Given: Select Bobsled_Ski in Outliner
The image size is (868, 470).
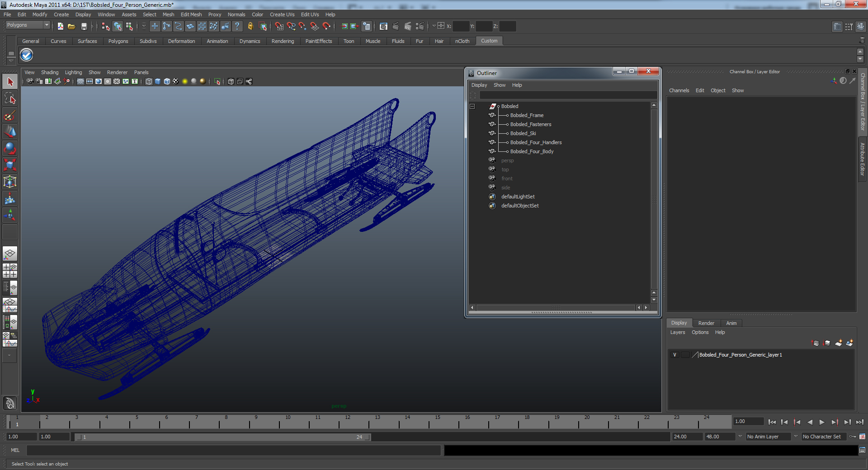Looking at the screenshot, I should (x=523, y=133).
